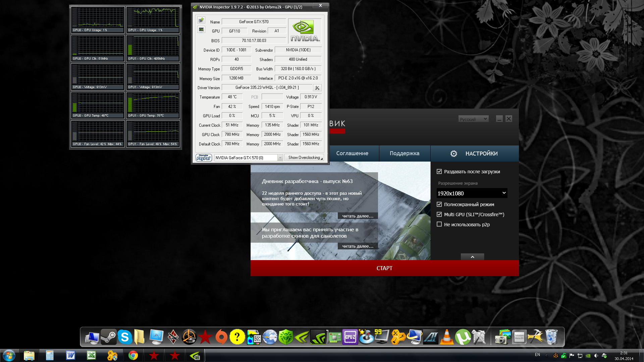Image resolution: width=644 pixels, height=362 pixels.
Task: Open Microsoft Word on the taskbar
Action: pos(71,355)
